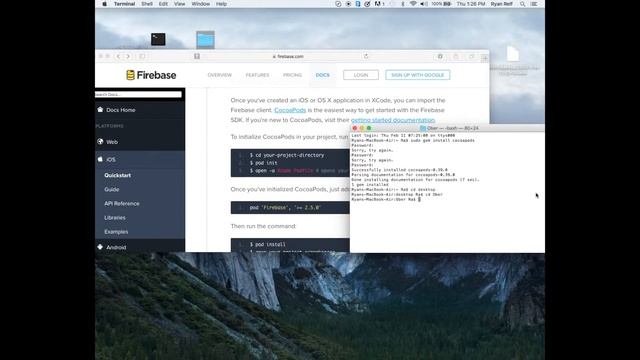Open the blue folder on desktop
640x360 pixels.
tap(205, 40)
